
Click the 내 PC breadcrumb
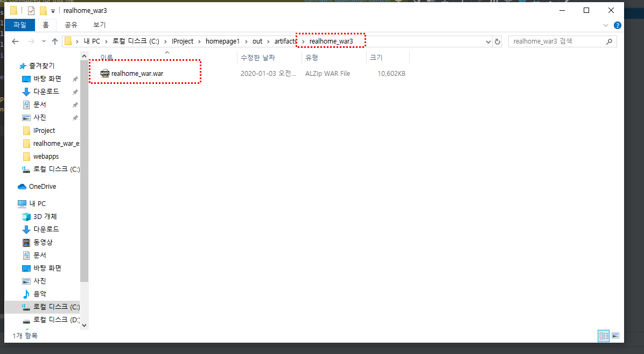pos(92,41)
